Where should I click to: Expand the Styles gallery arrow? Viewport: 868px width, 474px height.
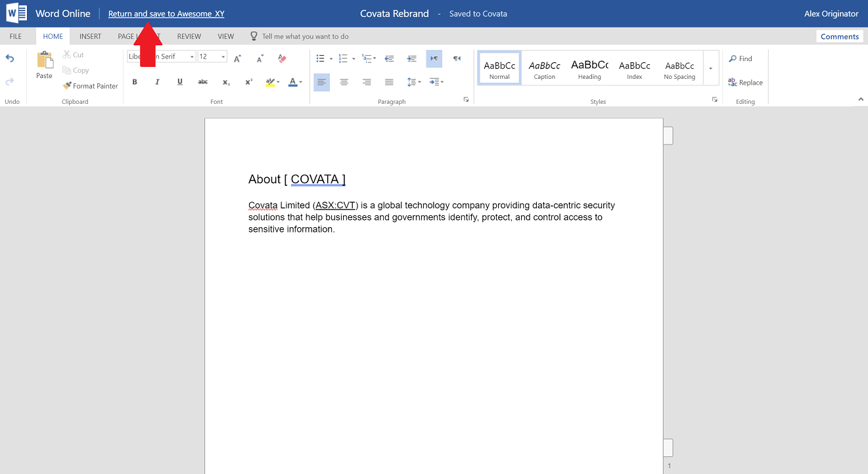pos(710,68)
